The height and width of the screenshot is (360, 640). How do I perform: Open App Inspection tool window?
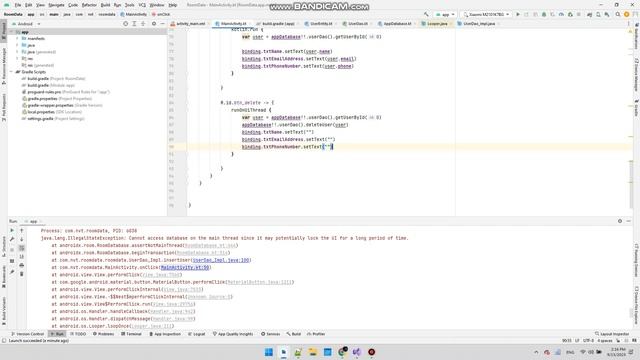coord(165,334)
